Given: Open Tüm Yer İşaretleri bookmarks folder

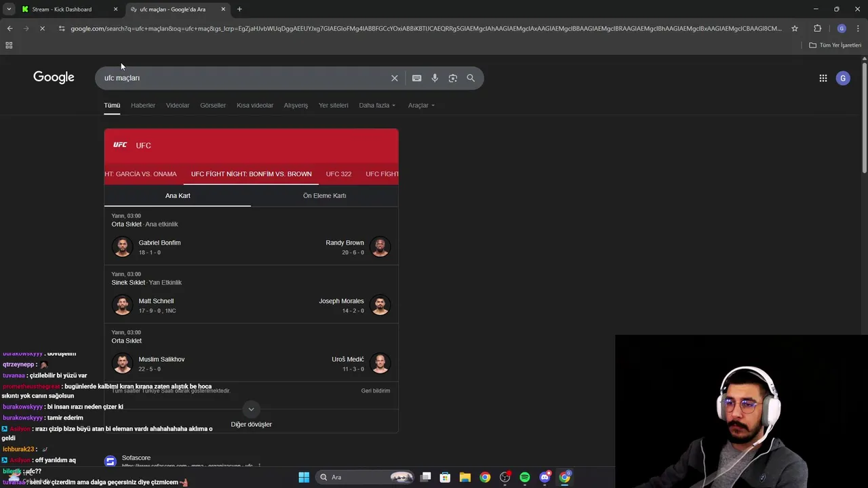Looking at the screenshot, I should click(835, 45).
